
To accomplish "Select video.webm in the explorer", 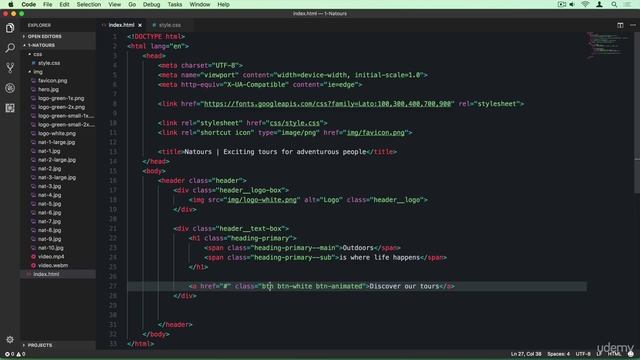I will [53, 265].
